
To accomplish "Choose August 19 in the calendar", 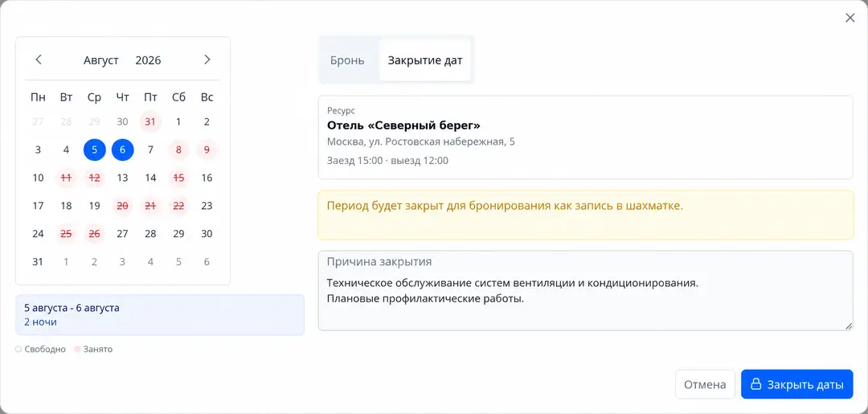I will (x=95, y=206).
